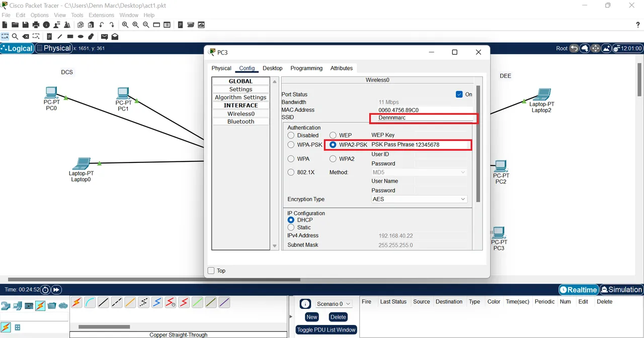Switch to the Attributes tab
This screenshot has height=338, width=644.
point(342,68)
